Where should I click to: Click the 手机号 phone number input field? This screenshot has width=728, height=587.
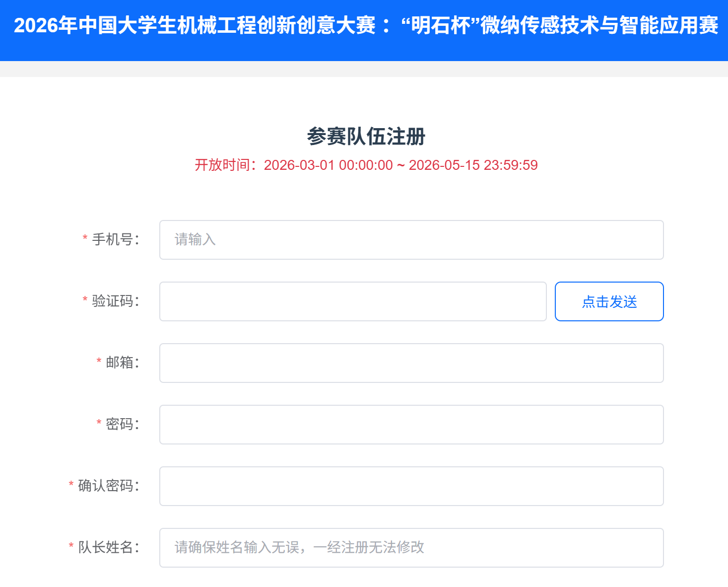coord(411,240)
